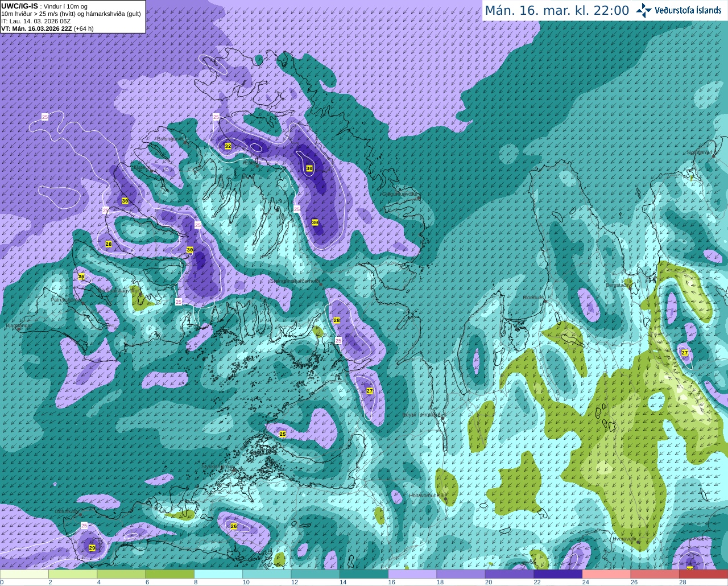Pick the above-28 m/s red legend swatch

pos(704,574)
